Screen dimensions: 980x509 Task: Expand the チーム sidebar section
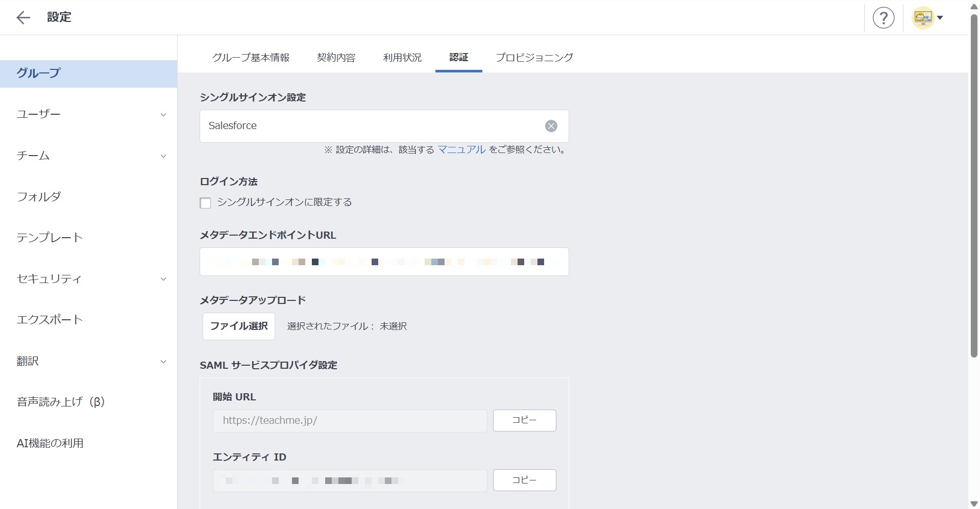163,156
